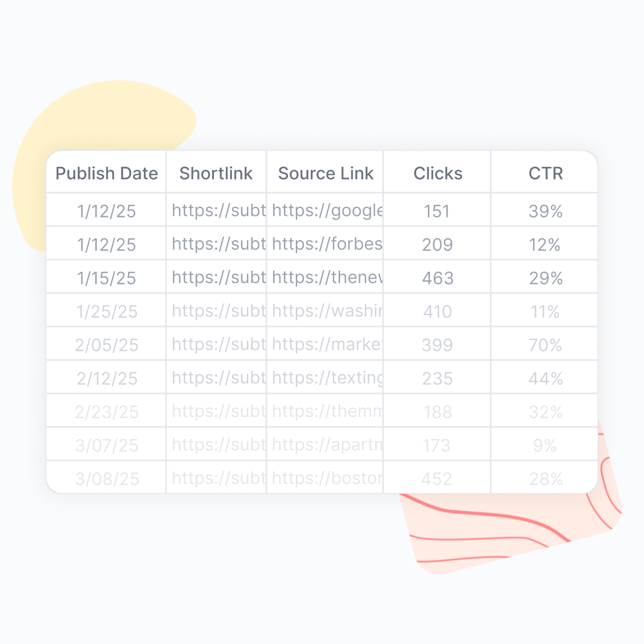Open shortlink in the 2/05/25 row
Screen dimensions: 644x644
tap(218, 345)
